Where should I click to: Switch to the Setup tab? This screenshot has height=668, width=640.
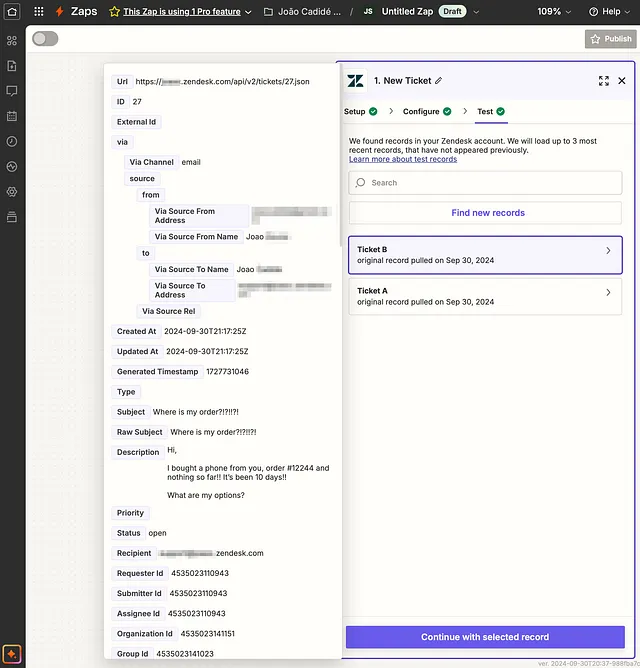coord(360,112)
